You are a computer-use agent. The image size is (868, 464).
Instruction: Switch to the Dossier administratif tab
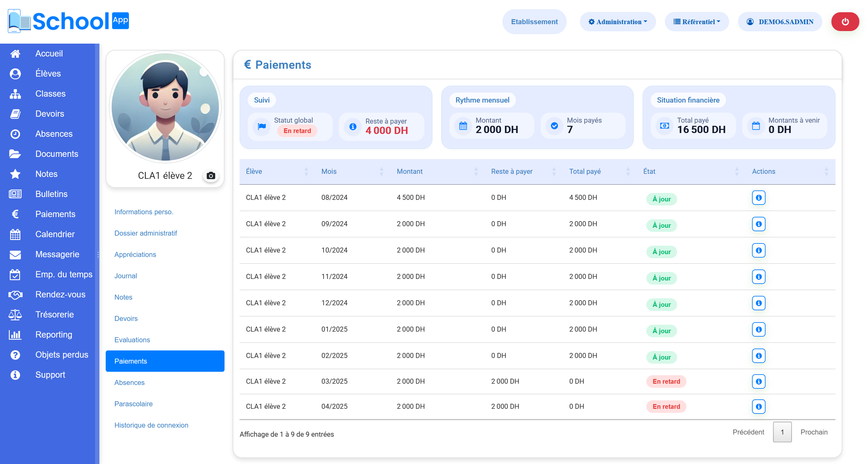(x=146, y=233)
